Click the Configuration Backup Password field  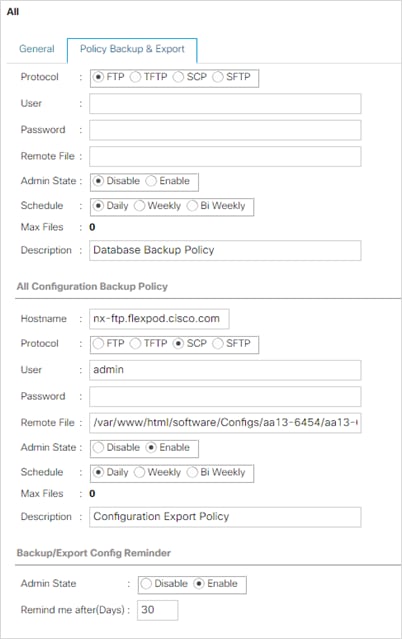pos(225,397)
